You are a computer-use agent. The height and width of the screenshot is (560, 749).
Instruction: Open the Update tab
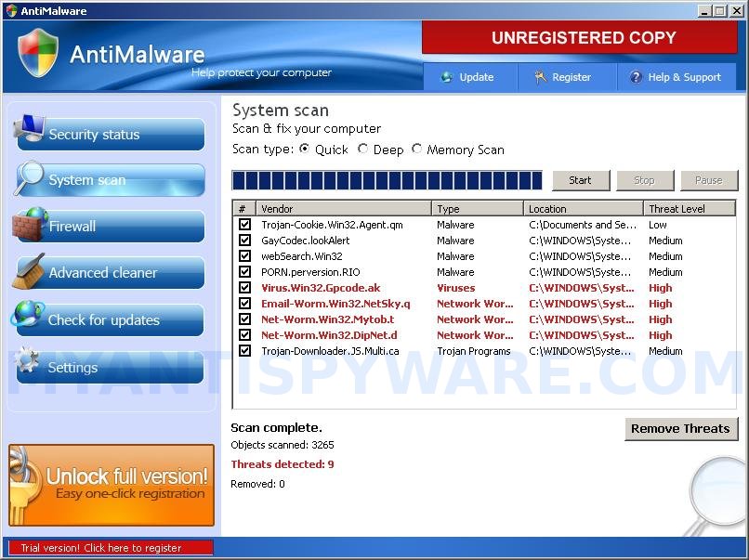pos(470,77)
